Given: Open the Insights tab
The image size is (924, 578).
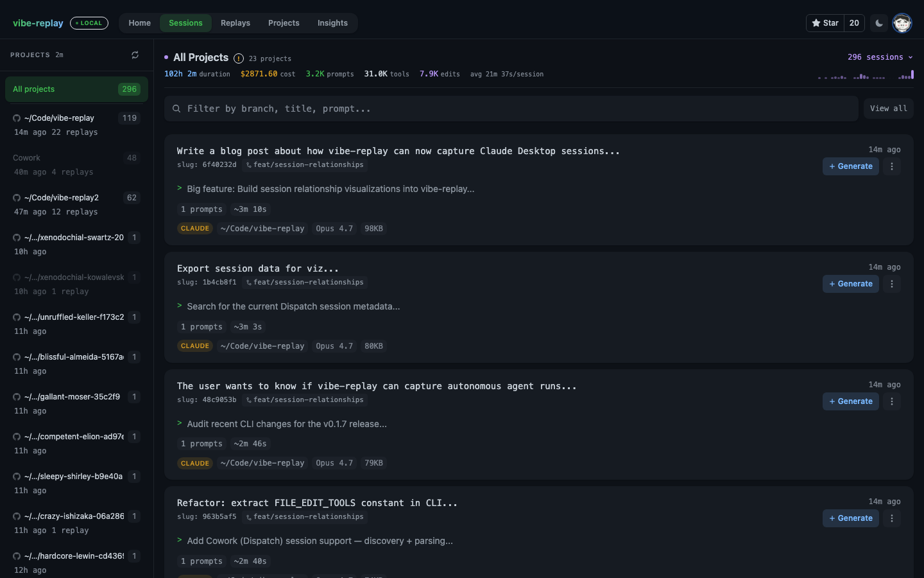Looking at the screenshot, I should (332, 23).
